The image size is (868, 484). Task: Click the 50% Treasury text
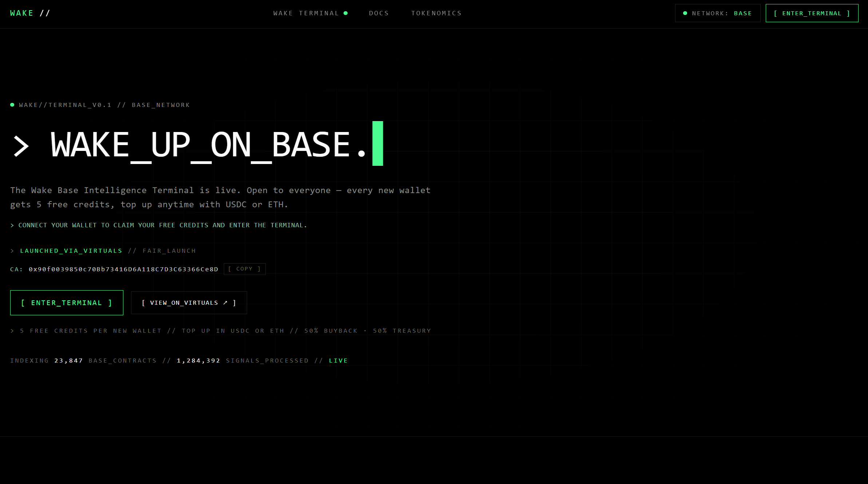tap(402, 331)
